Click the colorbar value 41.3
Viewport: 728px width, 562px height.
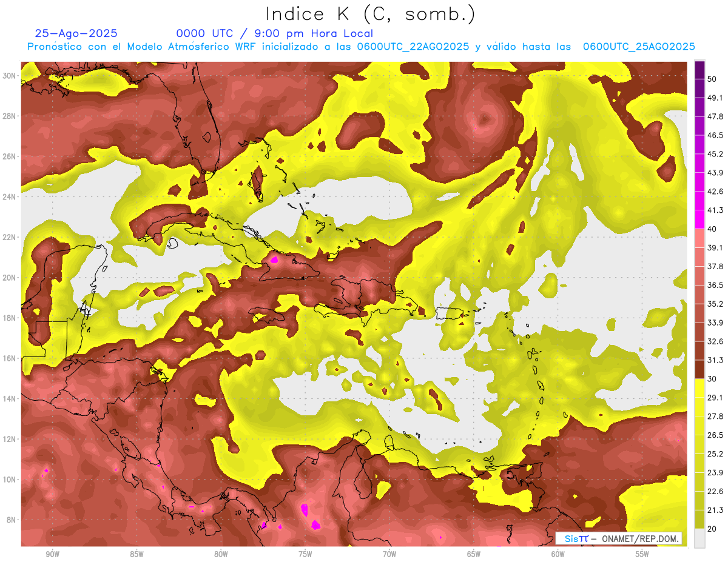click(x=715, y=210)
